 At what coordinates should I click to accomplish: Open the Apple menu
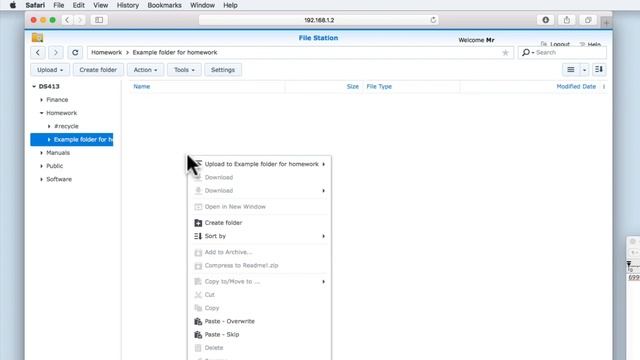pyautogui.click(x=13, y=5)
